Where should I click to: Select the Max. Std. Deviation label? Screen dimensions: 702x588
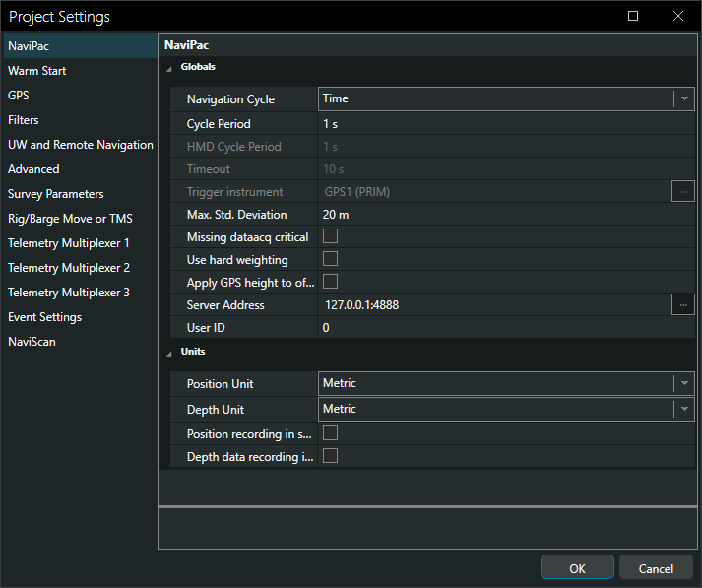237,215
